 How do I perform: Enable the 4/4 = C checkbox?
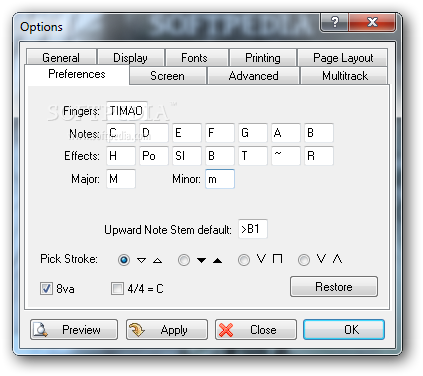click(x=117, y=288)
